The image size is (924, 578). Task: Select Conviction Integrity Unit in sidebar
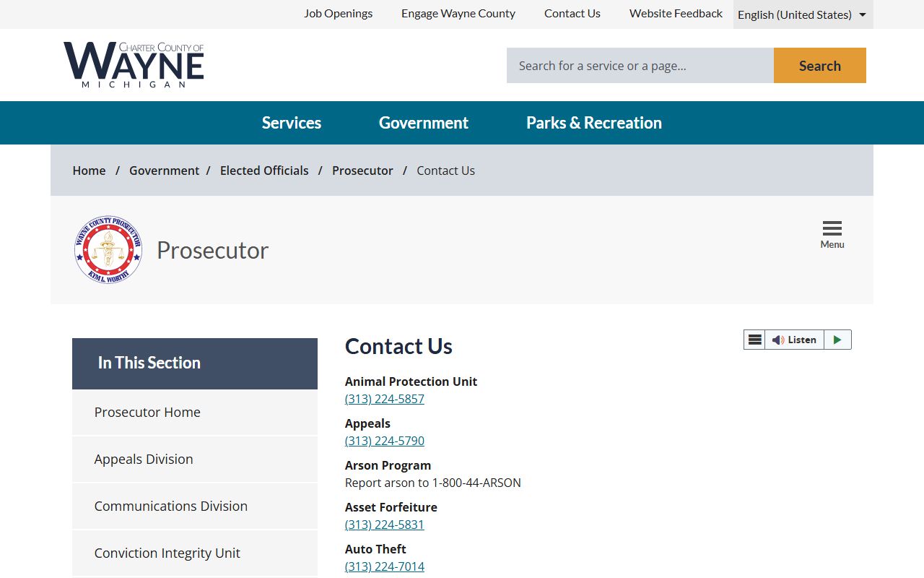click(195, 553)
